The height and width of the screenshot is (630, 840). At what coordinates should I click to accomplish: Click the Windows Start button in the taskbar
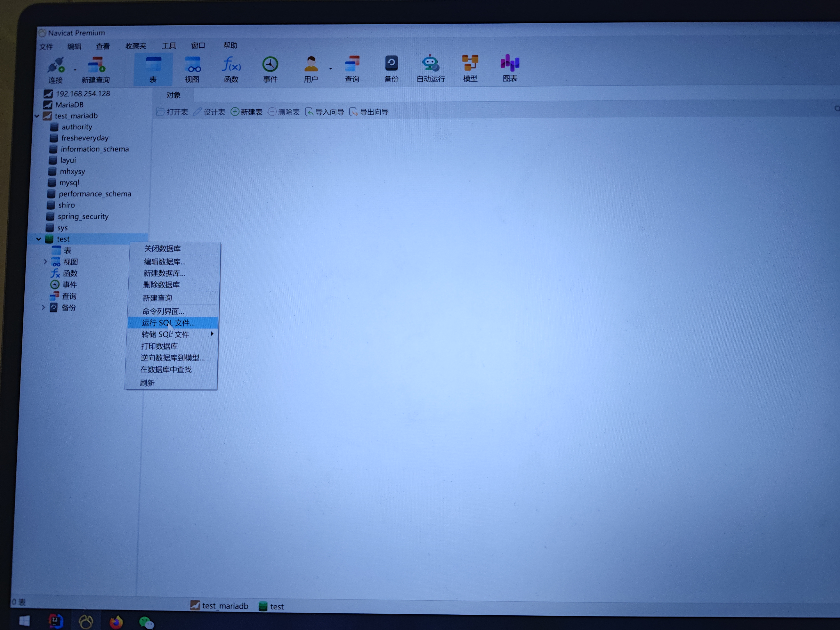[24, 621]
